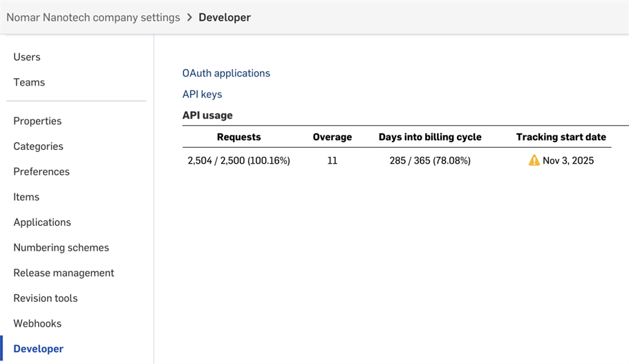This screenshot has width=629, height=364.
Task: Select Revision tools in sidebar
Action: click(x=46, y=298)
